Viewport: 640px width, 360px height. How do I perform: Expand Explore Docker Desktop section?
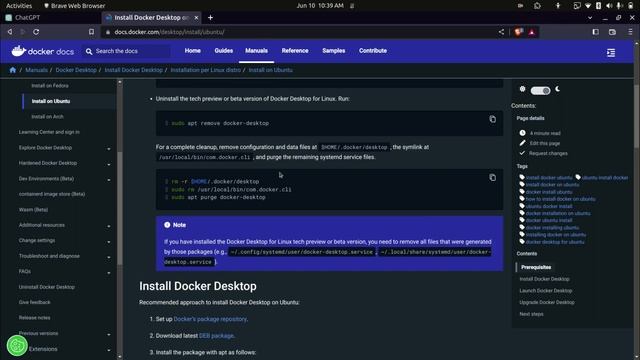[109, 149]
